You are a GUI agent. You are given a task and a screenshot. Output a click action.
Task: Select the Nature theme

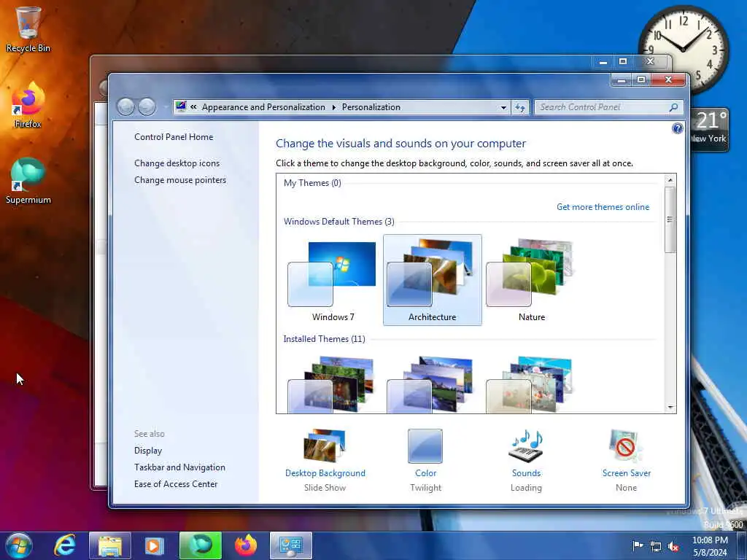tap(531, 280)
